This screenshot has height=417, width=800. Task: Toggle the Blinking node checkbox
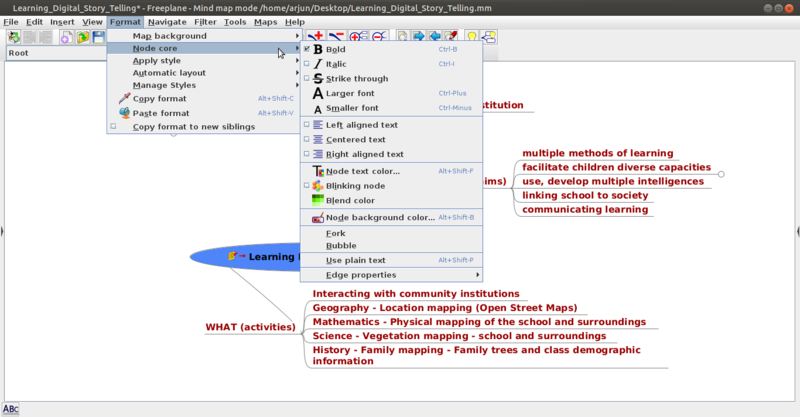click(307, 185)
